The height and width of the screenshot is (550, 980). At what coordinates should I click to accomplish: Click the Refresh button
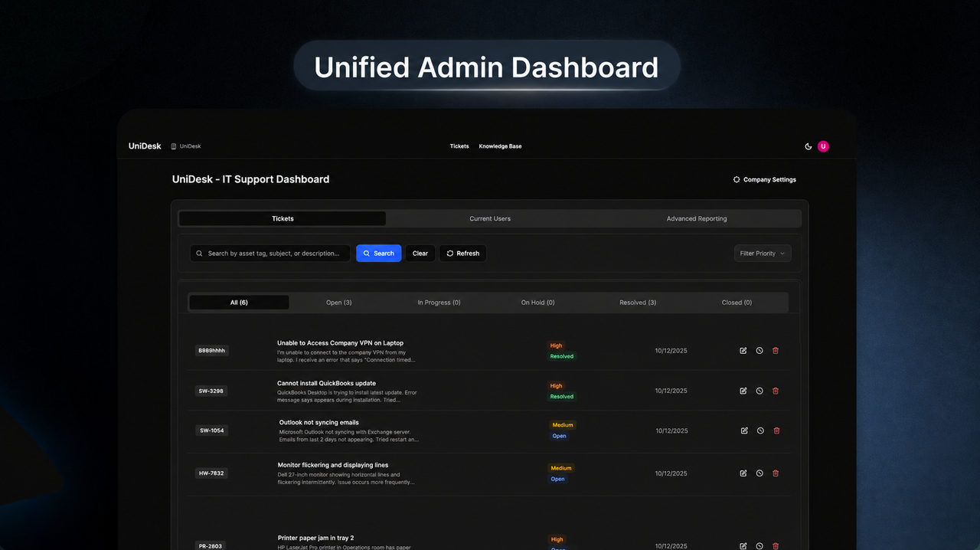[462, 254]
